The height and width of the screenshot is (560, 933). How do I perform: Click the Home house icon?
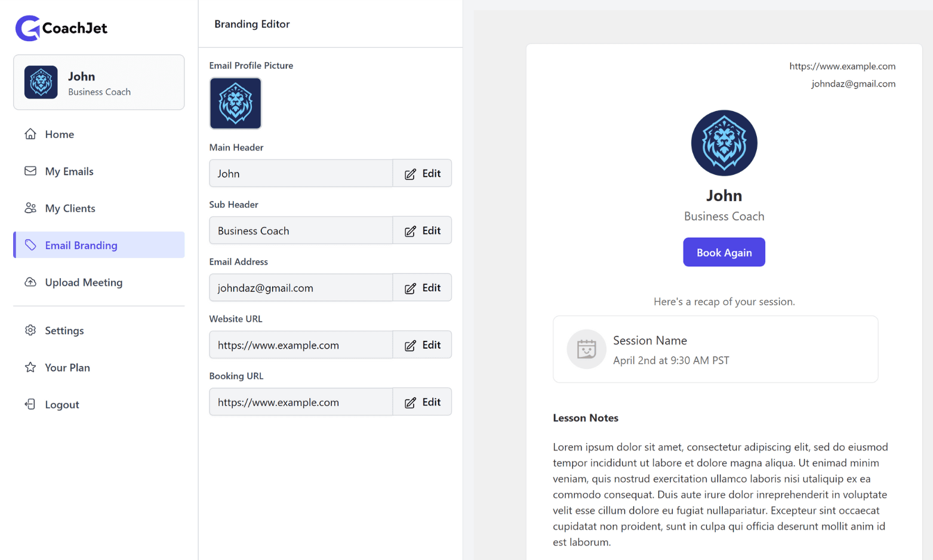click(30, 134)
